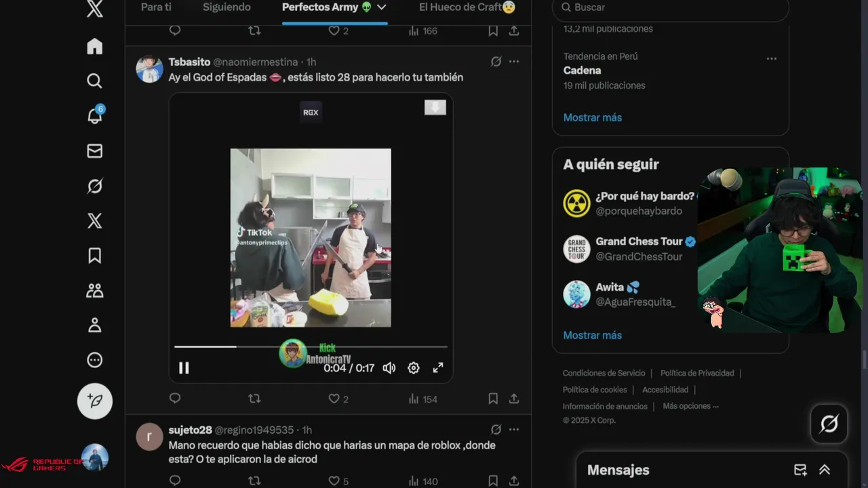This screenshot has width=868, height=488.
Task: Download video with arrow button overlay
Action: coord(435,108)
